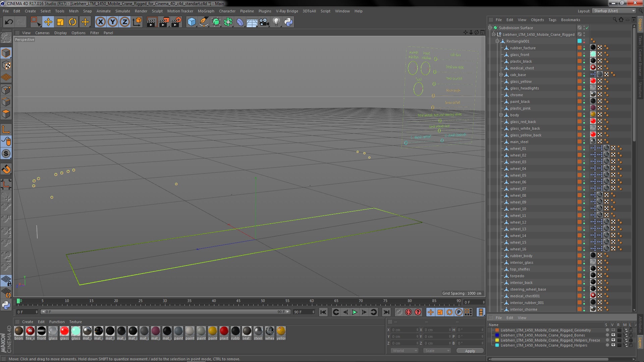The height and width of the screenshot is (362, 644).
Task: Expand the body tree node
Action: coord(501,115)
